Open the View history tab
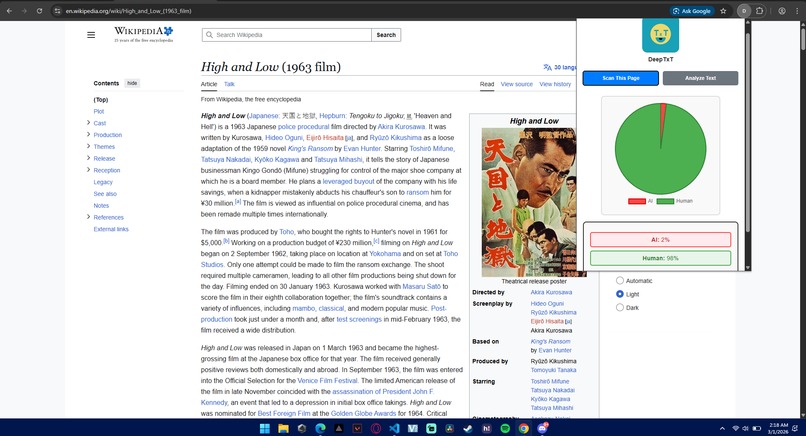The height and width of the screenshot is (436, 806). [x=555, y=84]
